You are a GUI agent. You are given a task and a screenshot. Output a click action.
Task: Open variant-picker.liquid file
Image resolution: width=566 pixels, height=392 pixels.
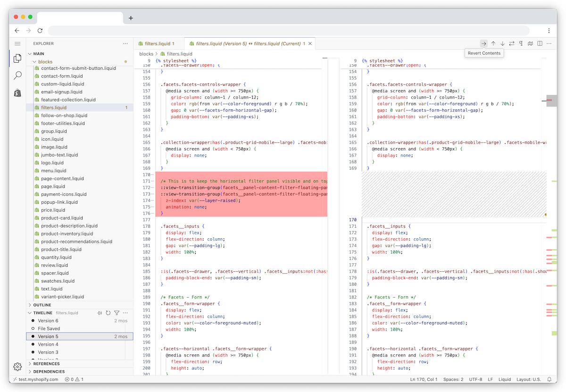[62, 297]
